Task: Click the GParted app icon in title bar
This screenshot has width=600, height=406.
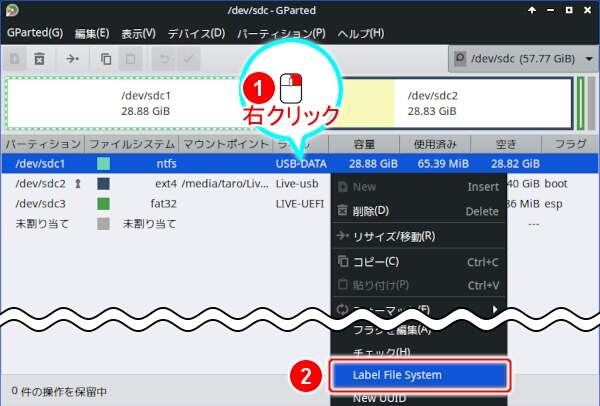Action: point(12,10)
